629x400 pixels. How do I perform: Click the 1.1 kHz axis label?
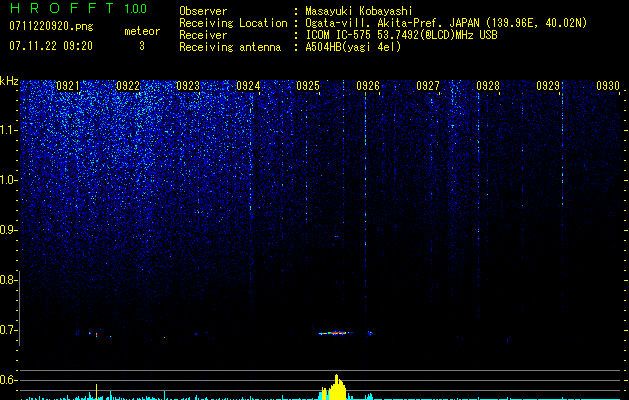coord(9,130)
